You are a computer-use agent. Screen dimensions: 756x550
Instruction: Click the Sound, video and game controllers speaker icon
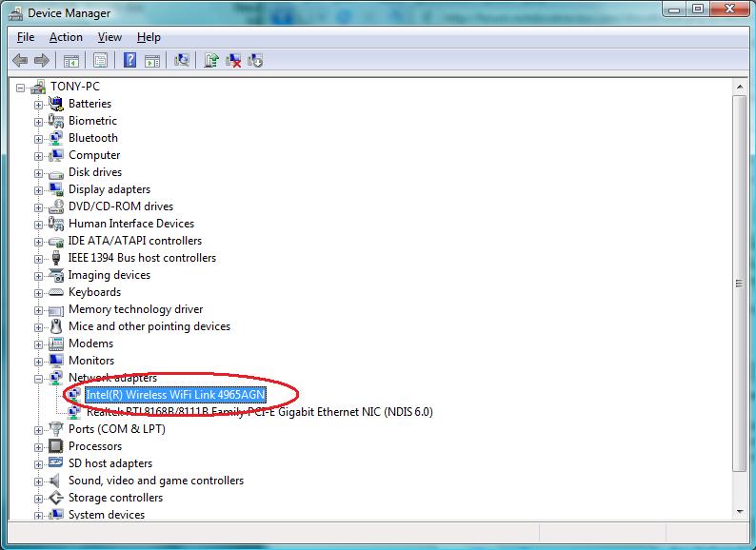(x=55, y=481)
